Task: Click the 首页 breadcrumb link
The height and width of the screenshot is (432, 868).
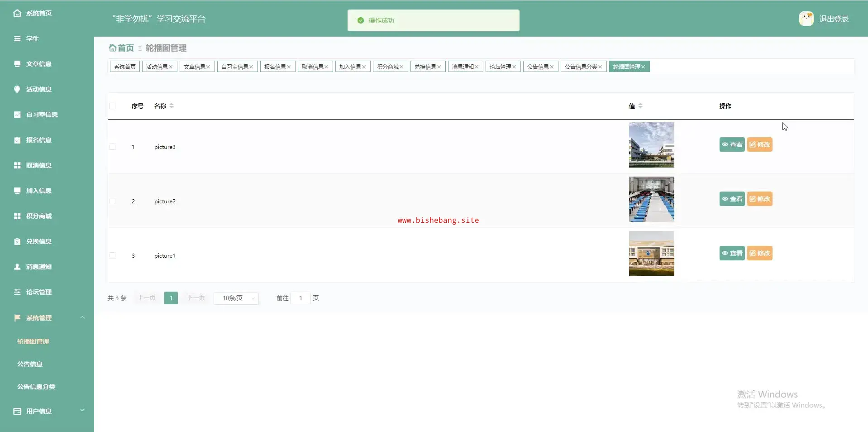Action: click(x=126, y=48)
